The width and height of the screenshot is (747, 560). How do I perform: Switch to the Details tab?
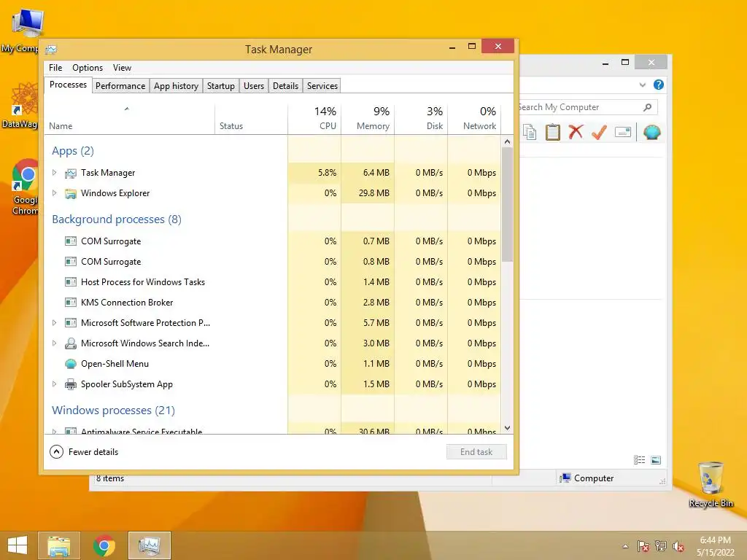285,86
